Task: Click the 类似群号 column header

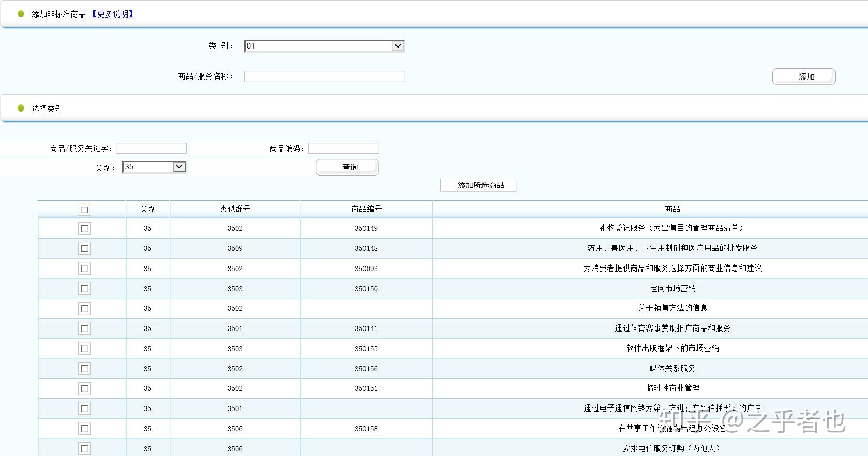Action: (235, 209)
